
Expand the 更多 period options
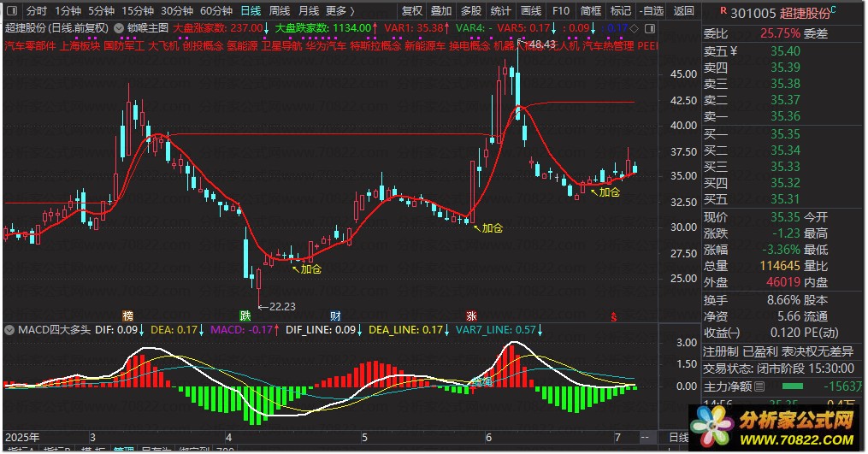(x=340, y=10)
